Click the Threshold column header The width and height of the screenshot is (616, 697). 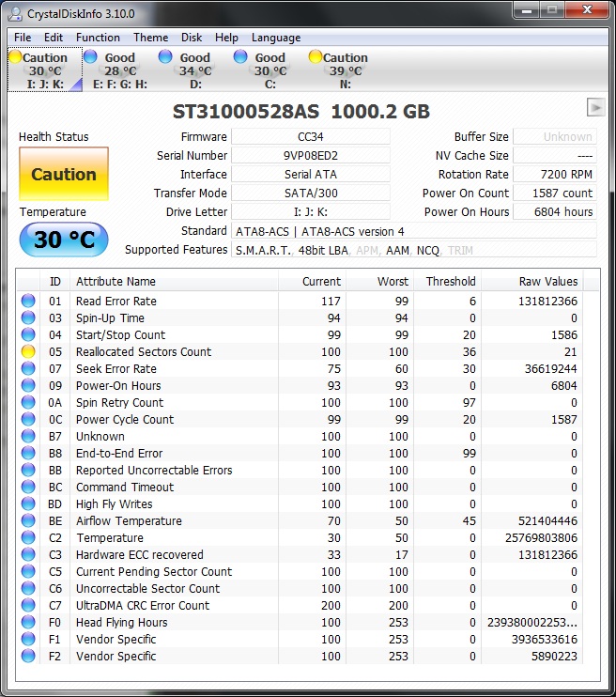[447, 282]
